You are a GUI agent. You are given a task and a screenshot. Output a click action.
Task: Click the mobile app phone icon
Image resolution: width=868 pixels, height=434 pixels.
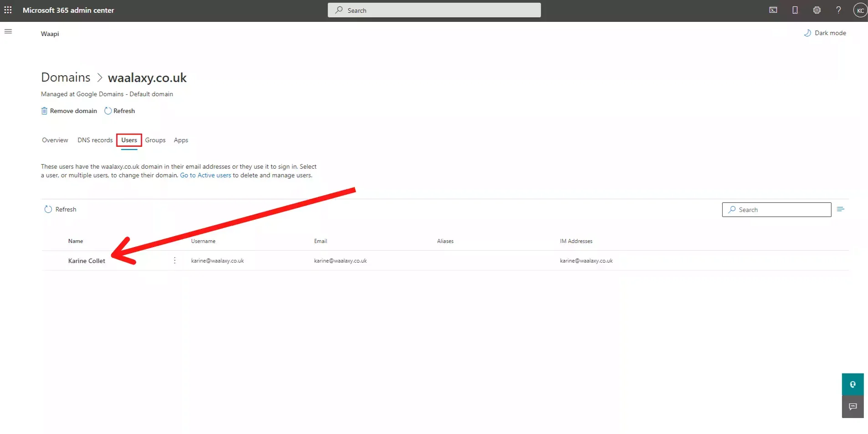[795, 10]
